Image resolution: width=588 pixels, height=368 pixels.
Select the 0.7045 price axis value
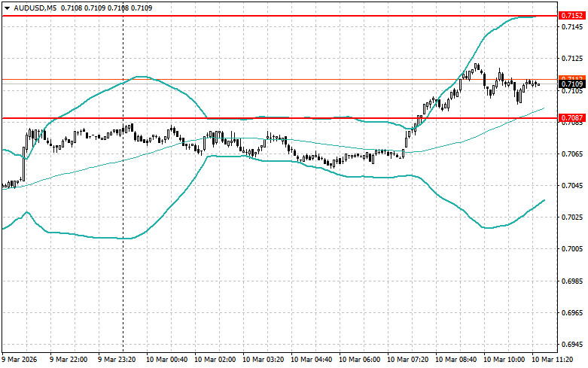coord(572,186)
